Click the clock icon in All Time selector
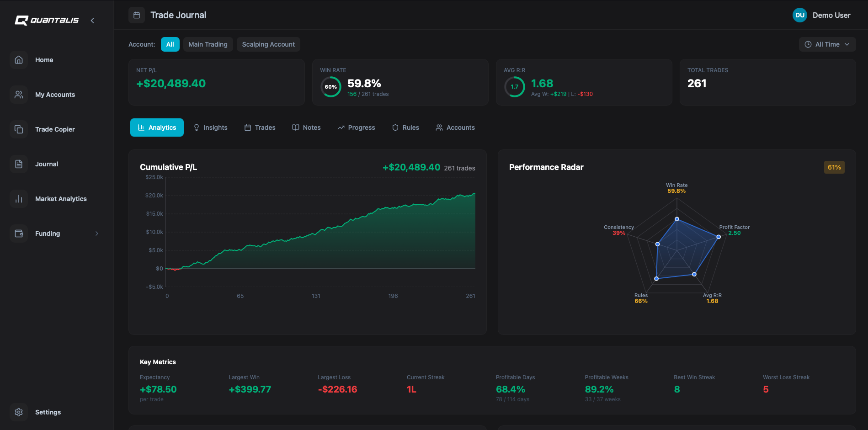This screenshot has height=430, width=868. [x=808, y=44]
